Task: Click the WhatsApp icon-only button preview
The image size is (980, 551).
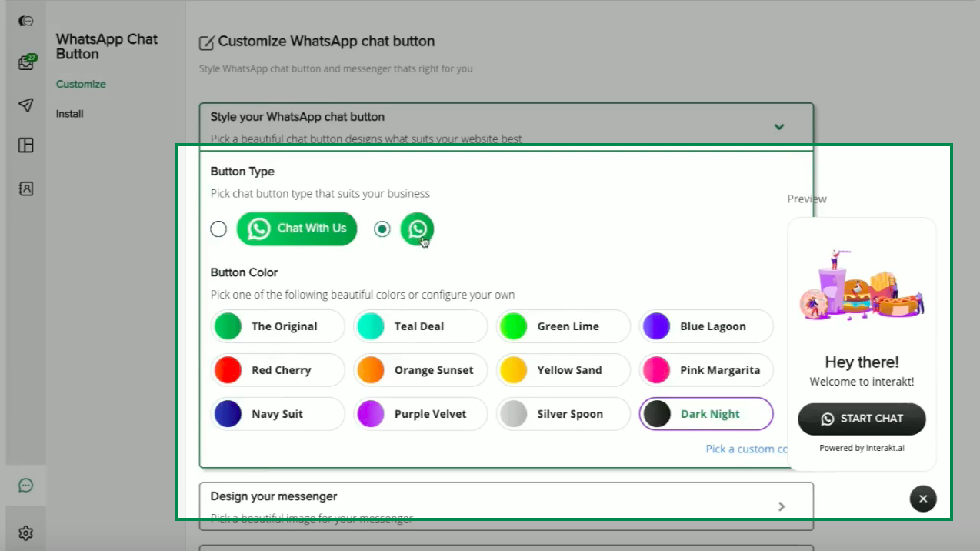Action: [417, 229]
